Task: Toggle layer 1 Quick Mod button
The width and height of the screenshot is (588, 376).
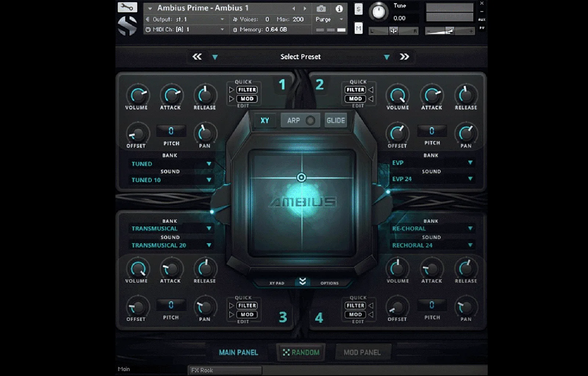Action: (247, 99)
